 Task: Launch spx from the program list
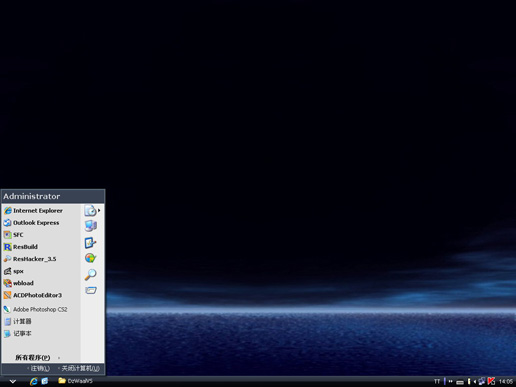pos(41,271)
